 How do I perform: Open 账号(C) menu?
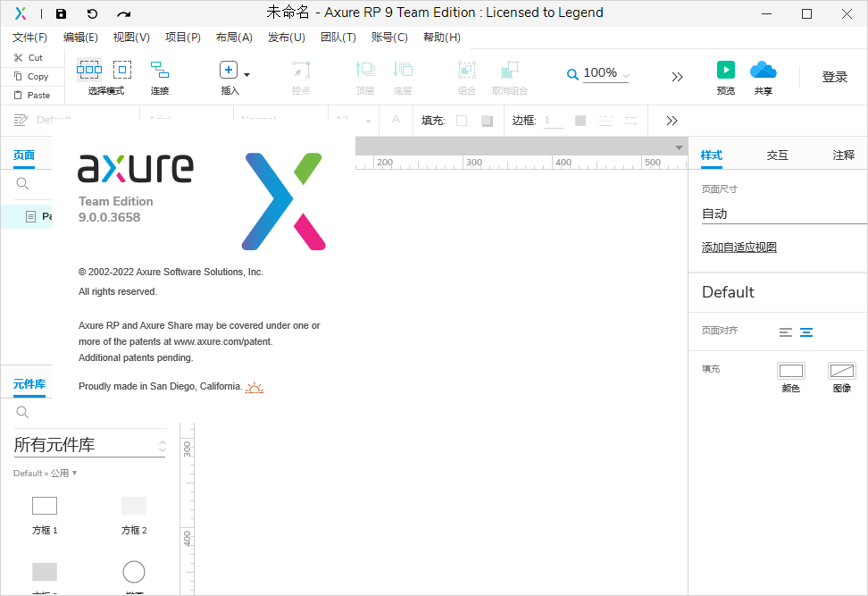coord(389,38)
